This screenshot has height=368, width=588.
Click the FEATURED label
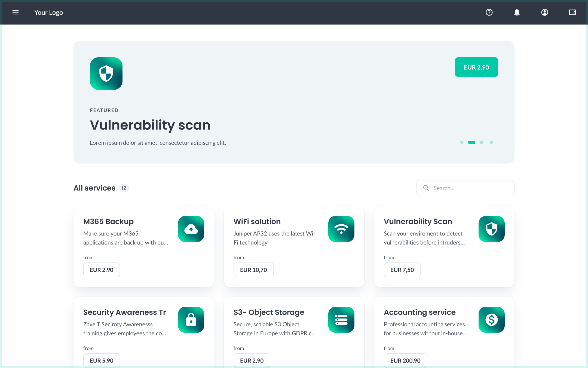tap(104, 110)
